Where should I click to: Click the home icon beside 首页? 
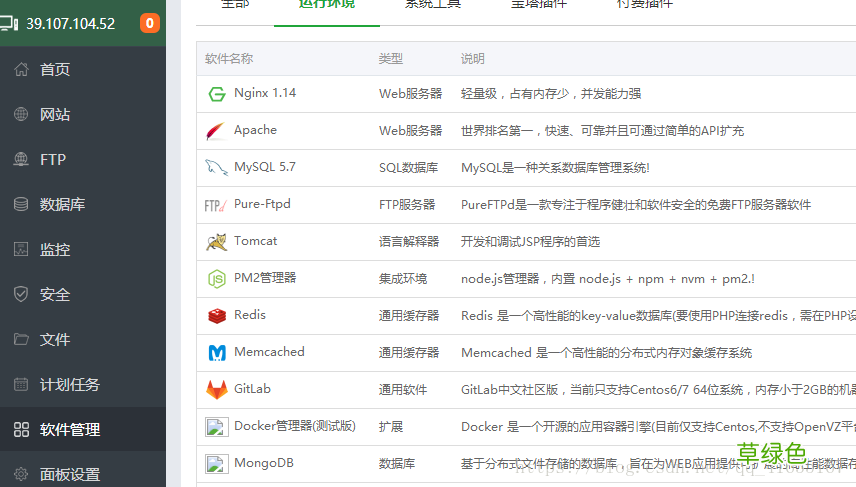21,69
